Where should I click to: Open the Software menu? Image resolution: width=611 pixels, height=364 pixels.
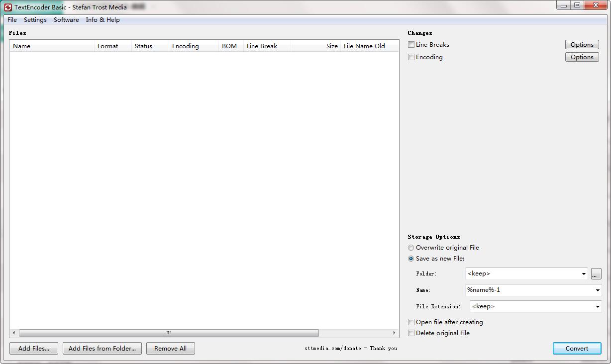(x=66, y=19)
